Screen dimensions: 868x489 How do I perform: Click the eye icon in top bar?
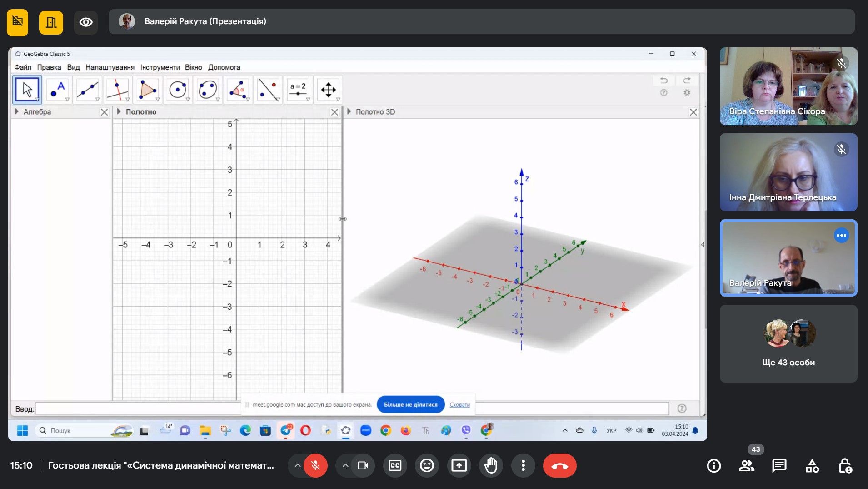pos(86,22)
